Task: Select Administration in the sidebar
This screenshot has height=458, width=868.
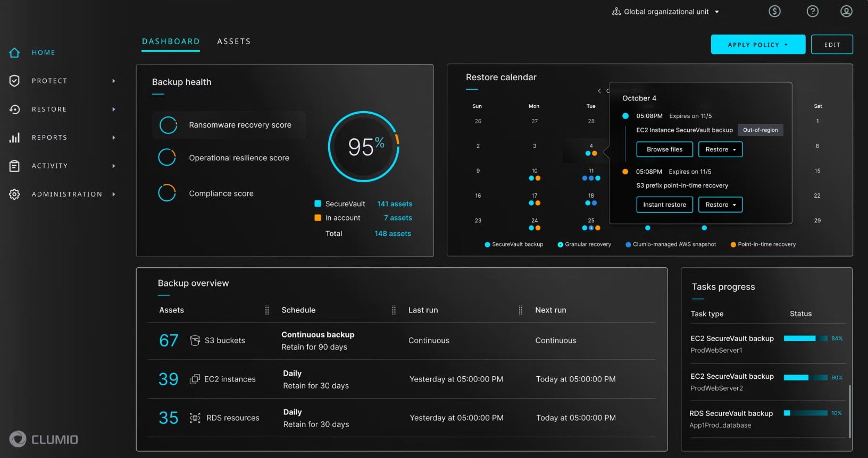Action: (x=67, y=194)
